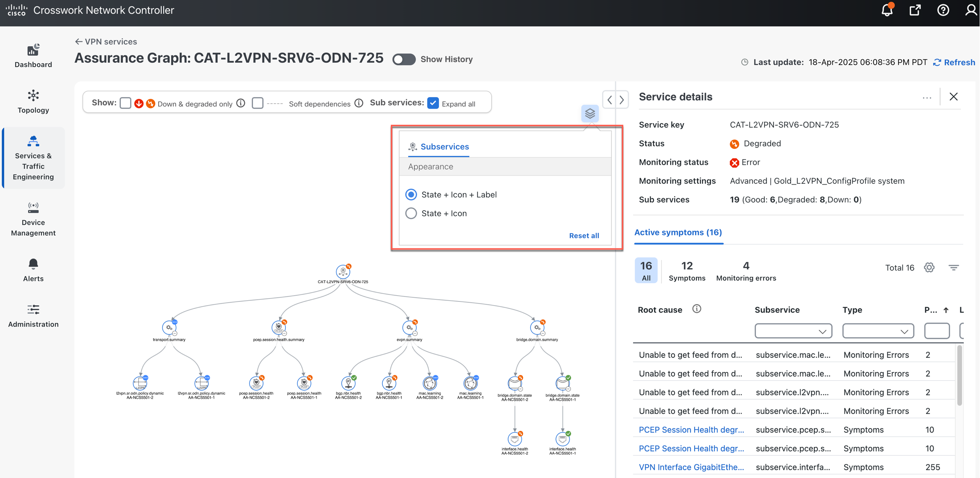Select the bridge.domain.summary node
This screenshot has height=478, width=980.
click(x=537, y=328)
